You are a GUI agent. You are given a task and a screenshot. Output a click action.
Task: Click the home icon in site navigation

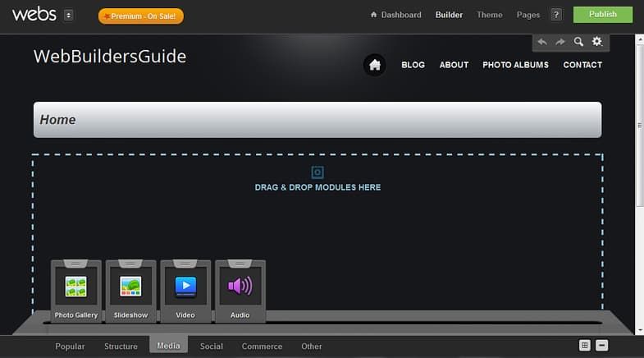[375, 65]
